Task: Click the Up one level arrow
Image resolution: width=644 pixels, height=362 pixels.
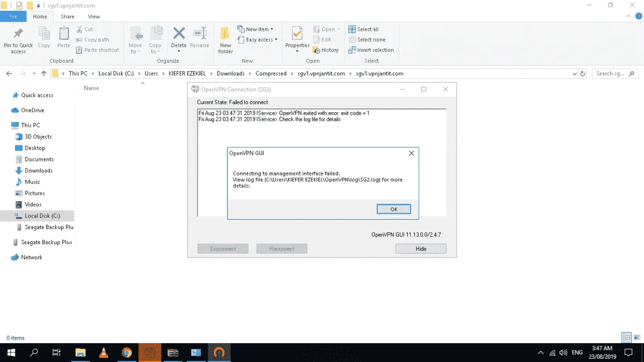Action: coord(44,73)
